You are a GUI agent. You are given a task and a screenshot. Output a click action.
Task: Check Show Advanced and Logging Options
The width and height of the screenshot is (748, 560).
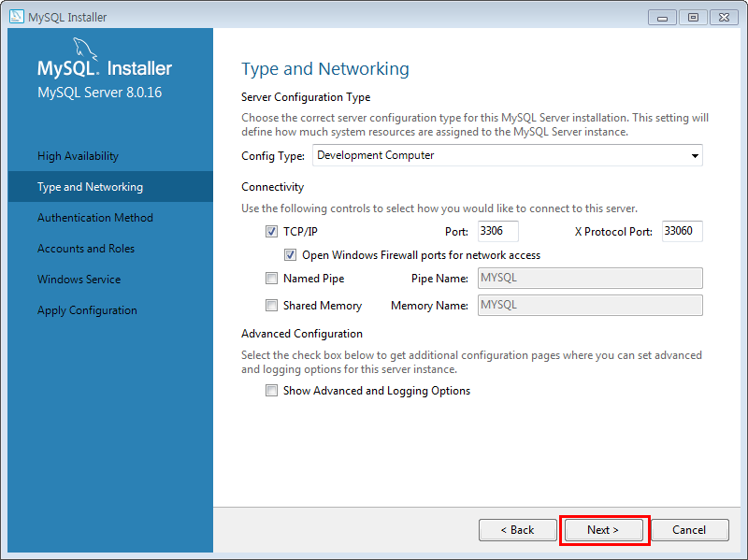coord(271,391)
